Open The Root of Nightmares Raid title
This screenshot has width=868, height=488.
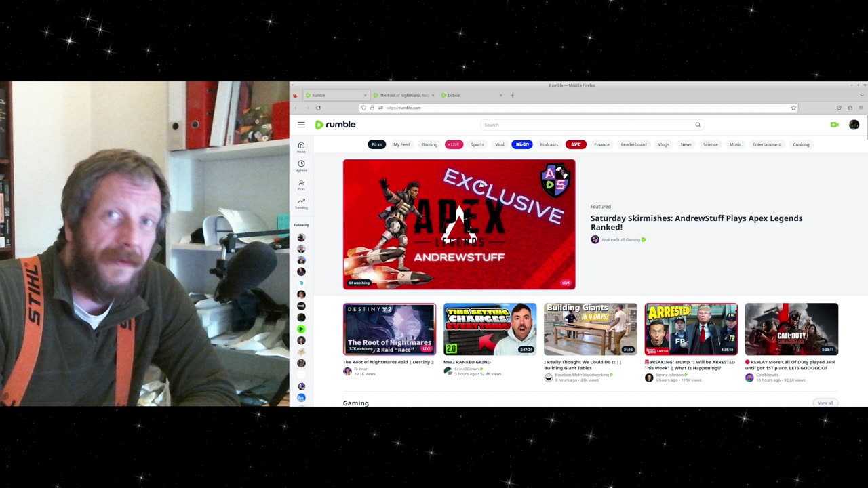coord(388,362)
